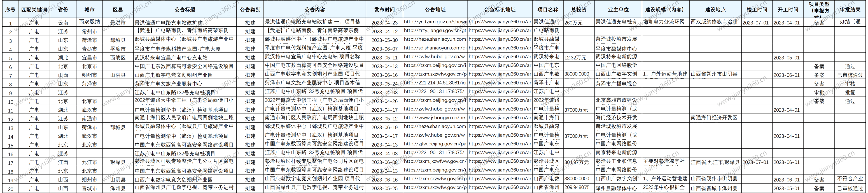The height and width of the screenshot is (193, 868).
Task: Open the link 'http://sd.shaniaoyun.com/qi'
Action: [435, 48]
